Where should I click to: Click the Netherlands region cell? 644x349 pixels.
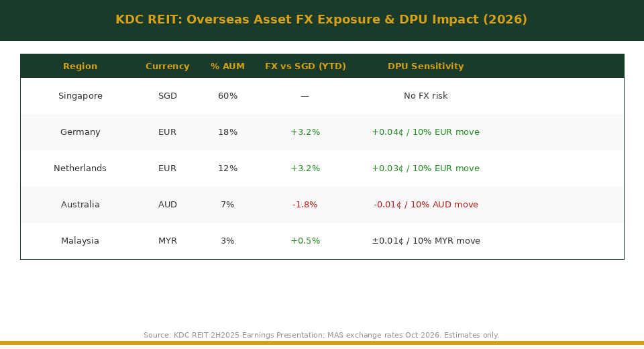[80, 168]
